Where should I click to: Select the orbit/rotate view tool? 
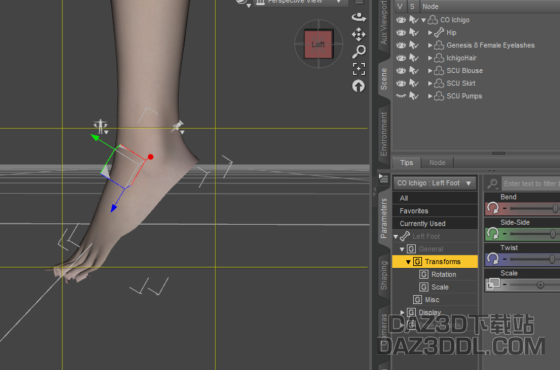(359, 17)
